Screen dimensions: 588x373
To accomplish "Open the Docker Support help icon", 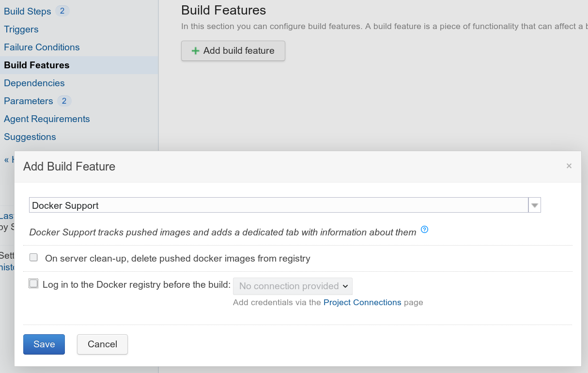I will pyautogui.click(x=425, y=230).
